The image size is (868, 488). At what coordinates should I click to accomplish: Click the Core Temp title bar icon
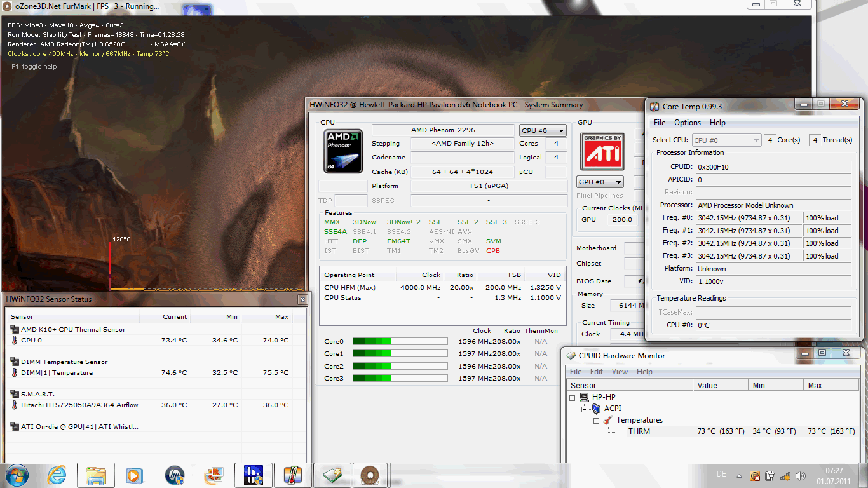(654, 106)
